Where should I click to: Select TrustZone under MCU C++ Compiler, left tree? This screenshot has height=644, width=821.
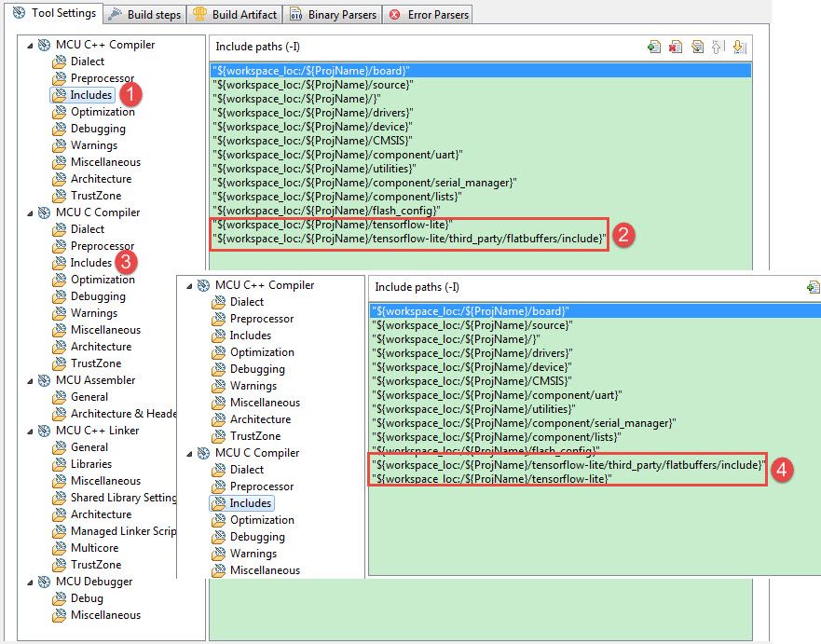[88, 196]
